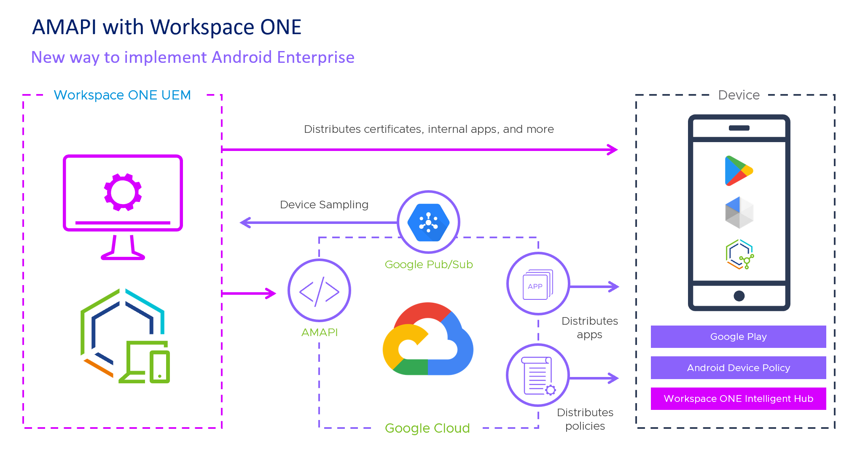Click the phone's speaker slot at top
This screenshot has width=868, height=455.
pos(739,128)
